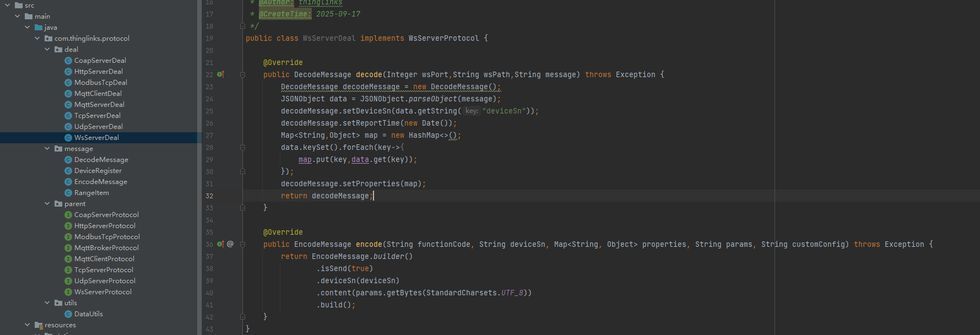Select MqttBrokerProtocol in the project tree
The height and width of the screenshot is (335, 980).
(x=106, y=248)
